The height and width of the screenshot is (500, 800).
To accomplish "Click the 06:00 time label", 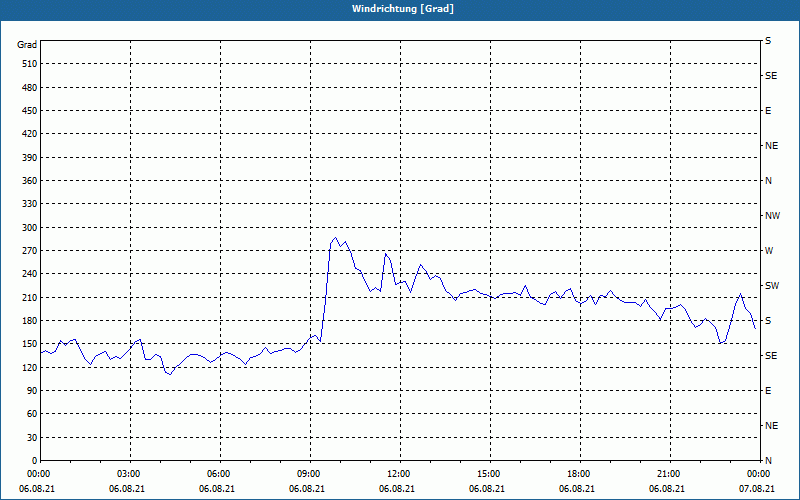I will [x=220, y=474].
